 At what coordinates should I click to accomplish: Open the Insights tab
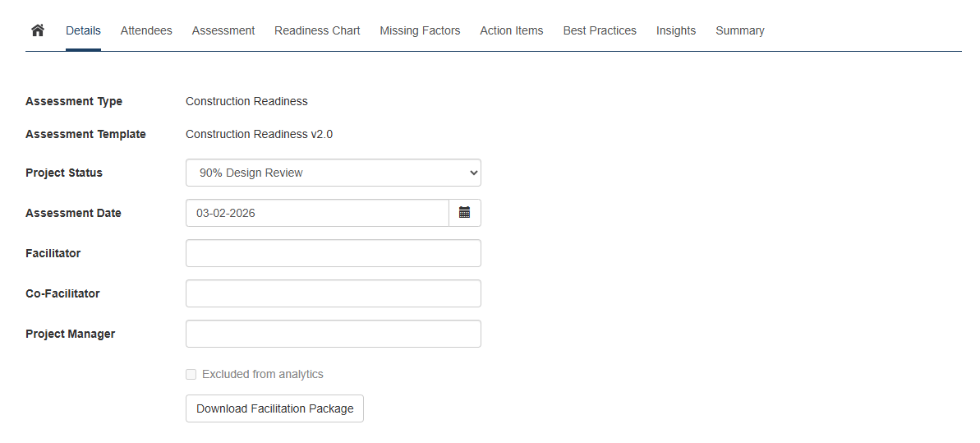point(675,30)
